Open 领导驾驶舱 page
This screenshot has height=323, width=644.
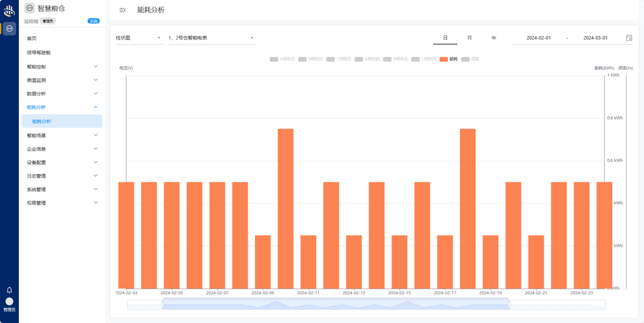(x=39, y=53)
